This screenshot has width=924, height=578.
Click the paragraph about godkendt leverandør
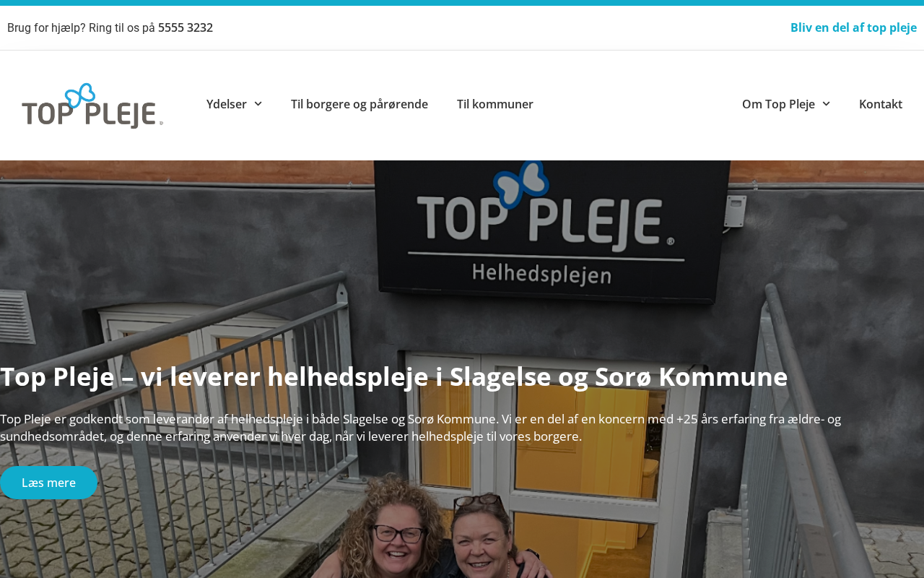420,428
